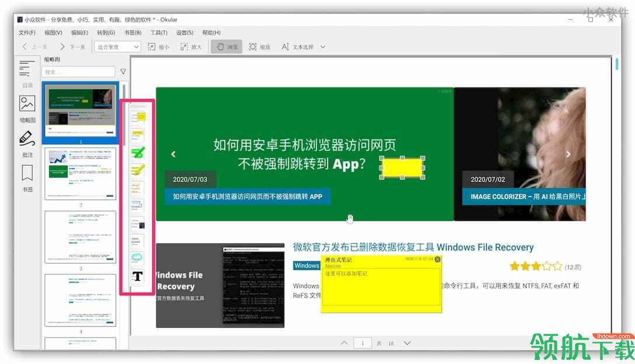Click the thumbnail panel vertical scrollbar
This screenshot has width=635, height=364.
point(124,115)
